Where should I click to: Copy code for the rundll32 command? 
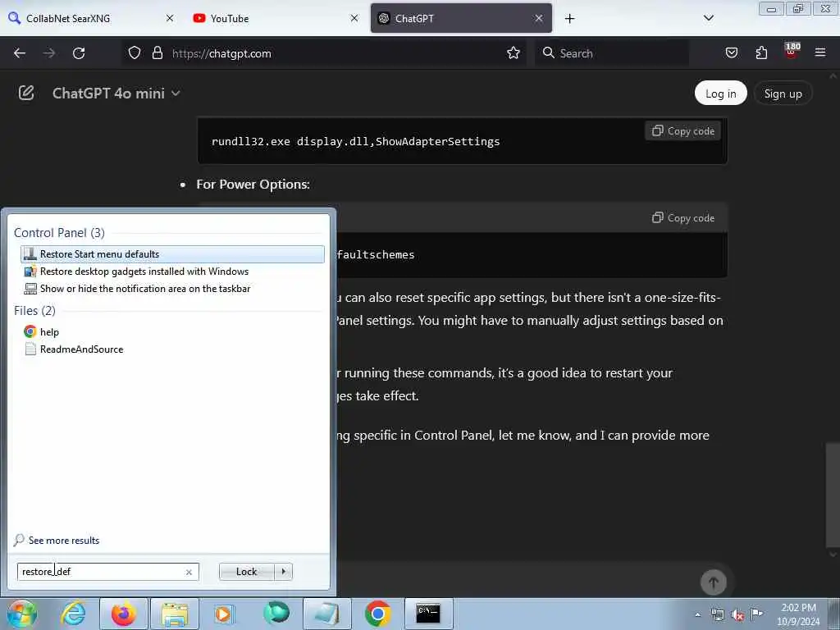(x=683, y=130)
